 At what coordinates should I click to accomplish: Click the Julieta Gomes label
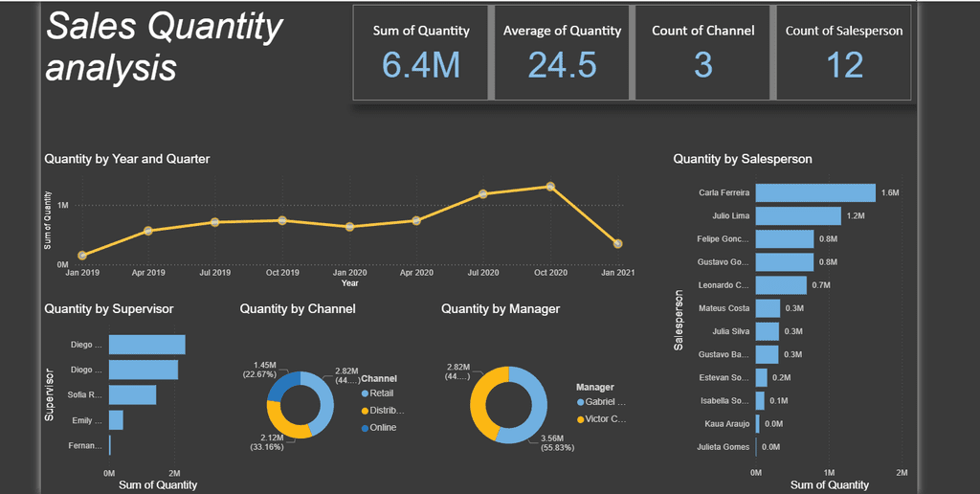point(724,447)
